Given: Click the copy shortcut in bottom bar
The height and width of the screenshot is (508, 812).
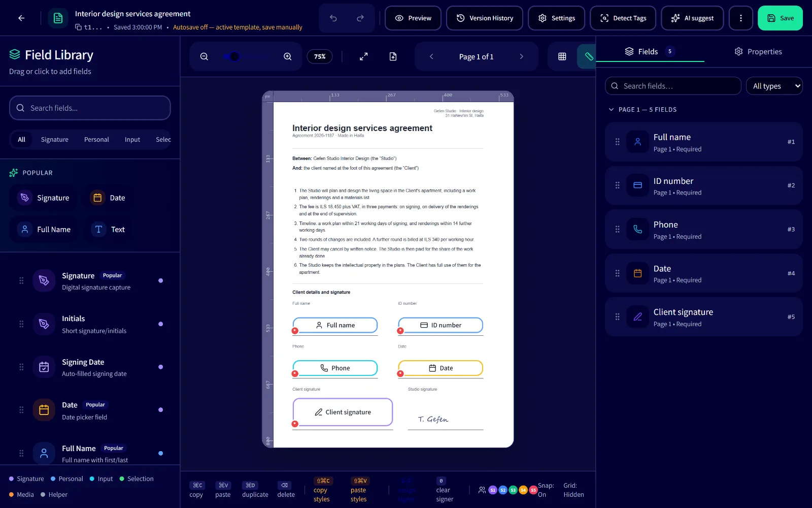Looking at the screenshot, I should (x=196, y=490).
